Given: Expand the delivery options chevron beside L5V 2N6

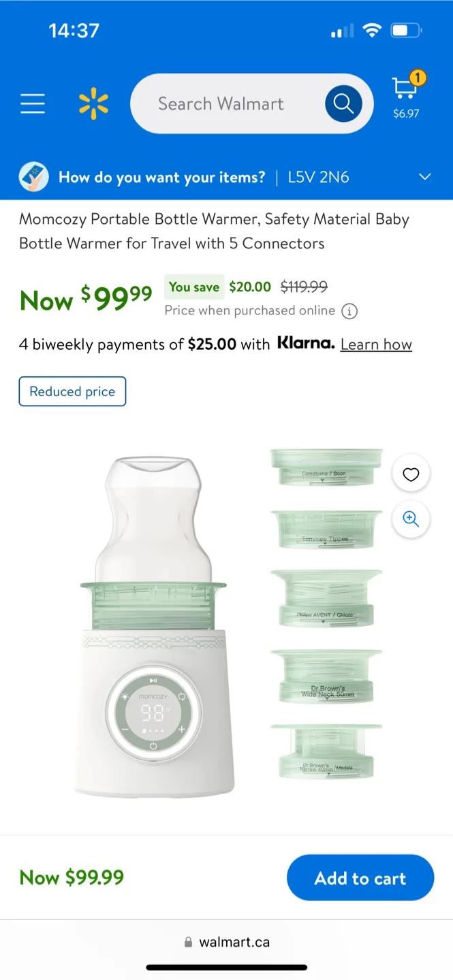Looking at the screenshot, I should point(424,176).
